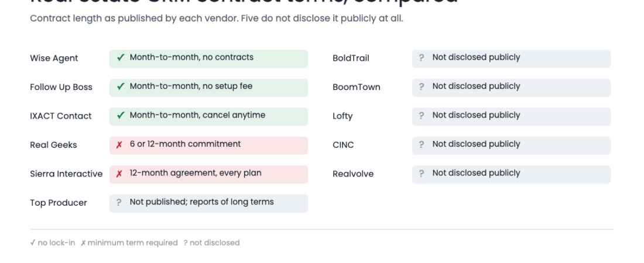Click the question mark in Top Producer row

pyautogui.click(x=119, y=202)
